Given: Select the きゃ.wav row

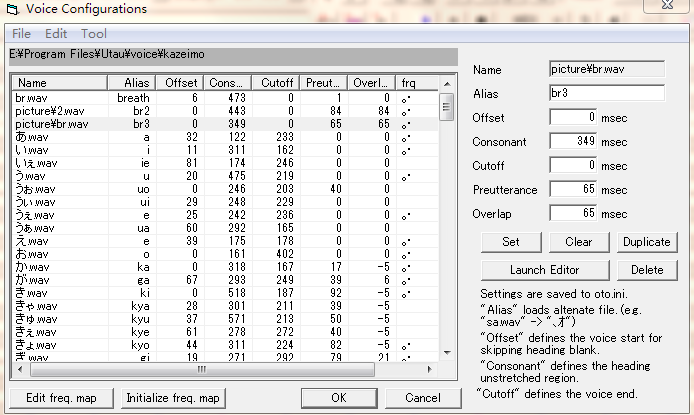Looking at the screenshot, I should pyautogui.click(x=226, y=306).
